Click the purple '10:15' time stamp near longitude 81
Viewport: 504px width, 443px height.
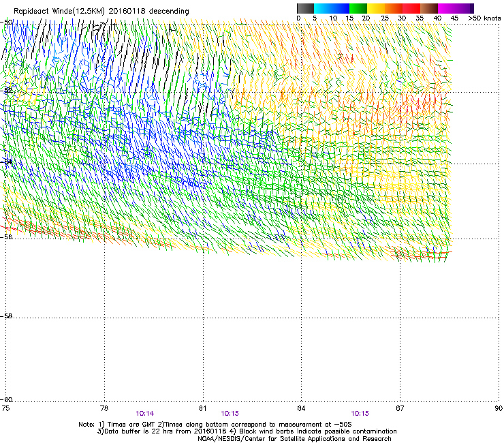point(230,414)
